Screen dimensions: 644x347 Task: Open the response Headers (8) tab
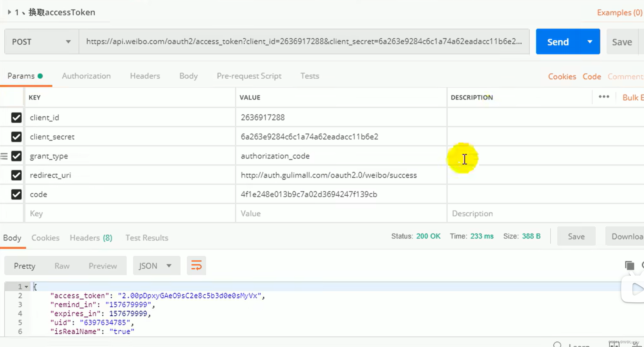[91, 238]
